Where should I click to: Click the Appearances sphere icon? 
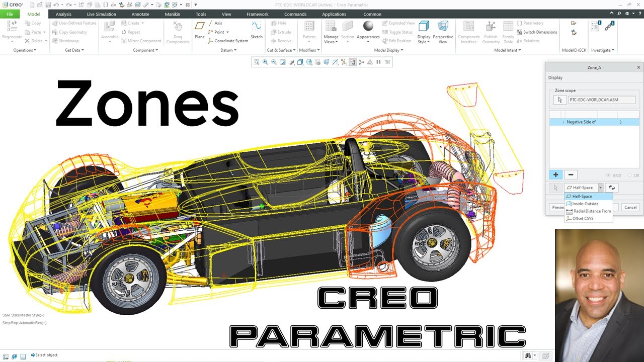[368, 26]
